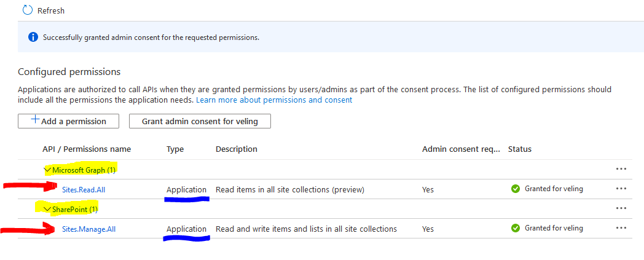The width and height of the screenshot is (644, 260).
Task: Click green granted checkmark for Sites.Read.All
Action: 516,189
